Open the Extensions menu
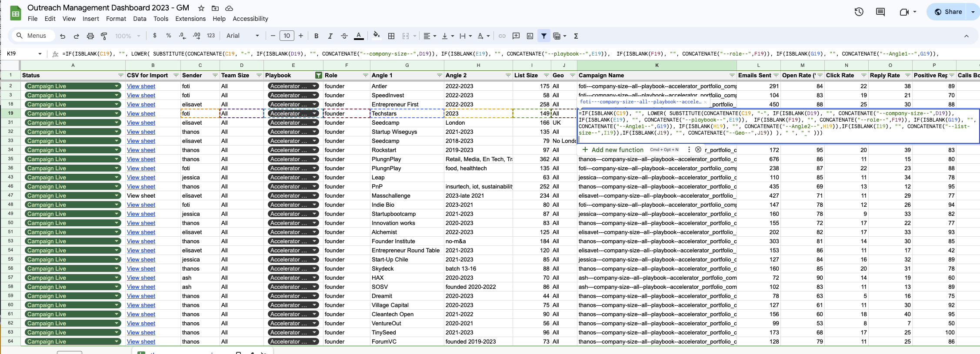 tap(190, 19)
